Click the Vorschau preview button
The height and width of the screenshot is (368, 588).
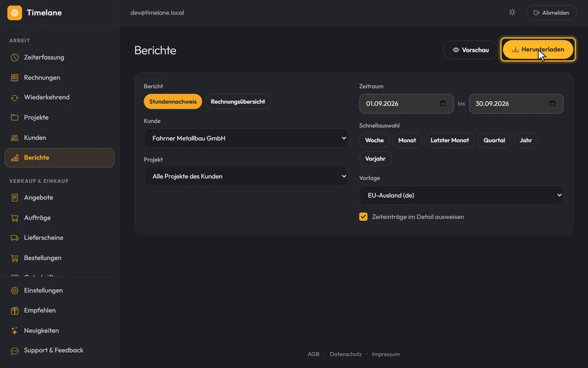point(470,50)
